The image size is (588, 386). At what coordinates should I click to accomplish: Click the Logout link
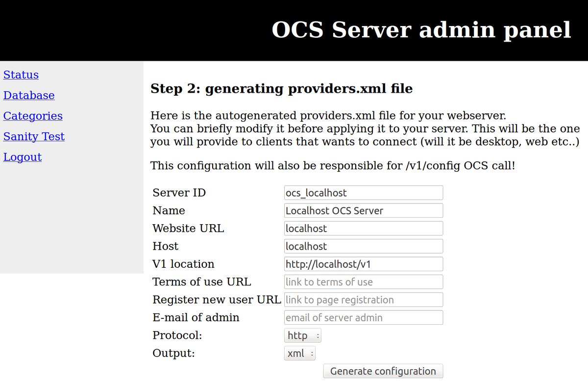point(23,157)
